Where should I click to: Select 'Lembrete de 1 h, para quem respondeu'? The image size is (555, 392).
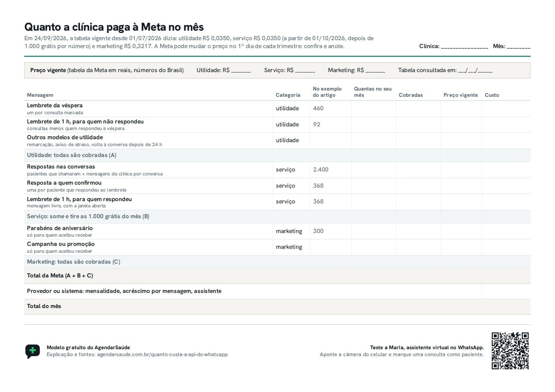79,199
